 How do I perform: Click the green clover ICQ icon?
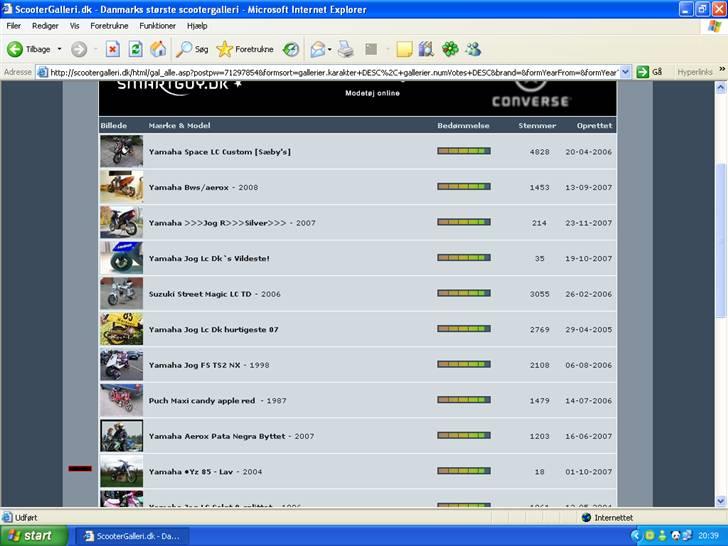(450, 49)
